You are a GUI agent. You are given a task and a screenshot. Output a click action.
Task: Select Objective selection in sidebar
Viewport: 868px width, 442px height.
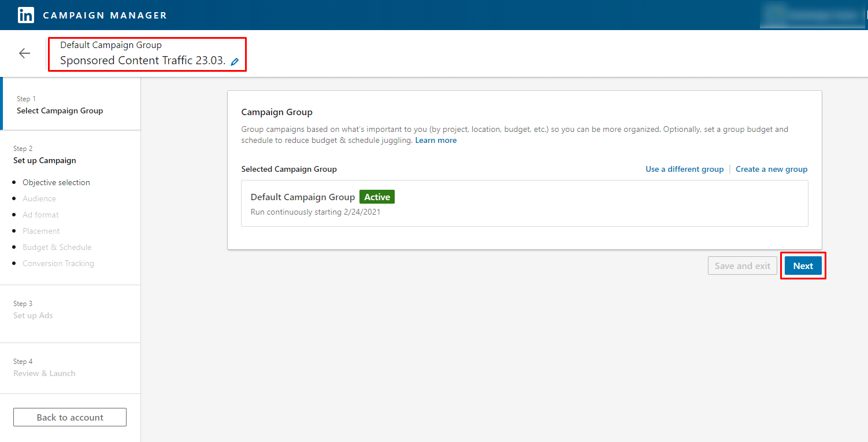56,182
